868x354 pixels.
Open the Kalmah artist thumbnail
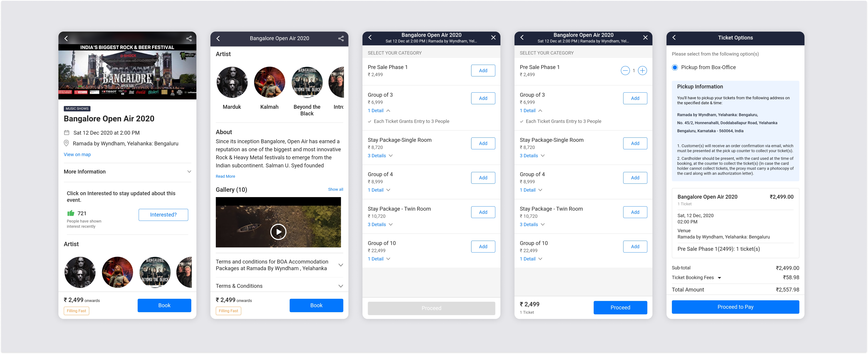click(269, 82)
